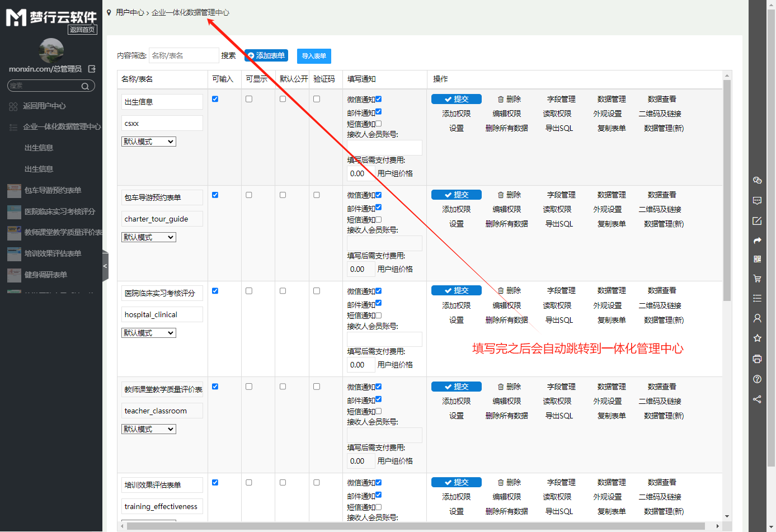Screen dimensions: 776x532
Task: Select first 出生信息 sidebar item
Action: click(x=39, y=148)
